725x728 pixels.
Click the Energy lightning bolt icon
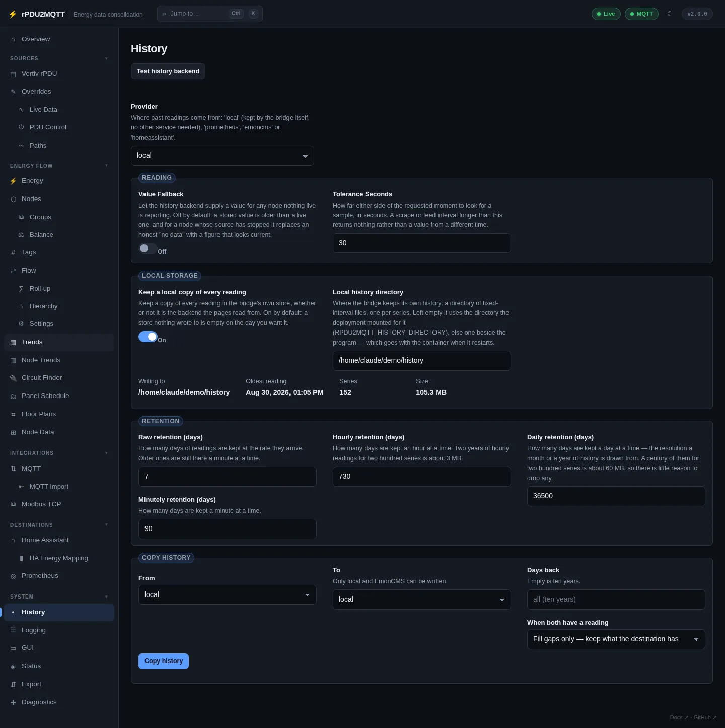13,181
